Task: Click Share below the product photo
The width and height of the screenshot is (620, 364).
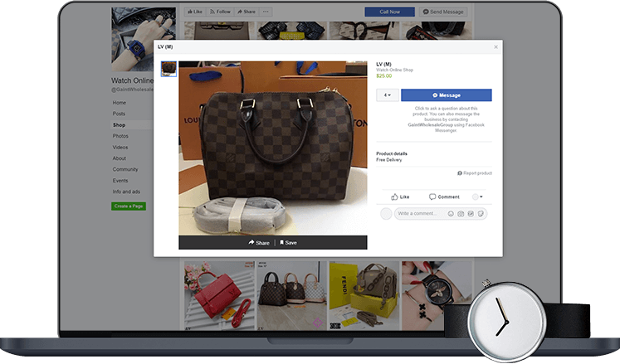Action: point(259,243)
